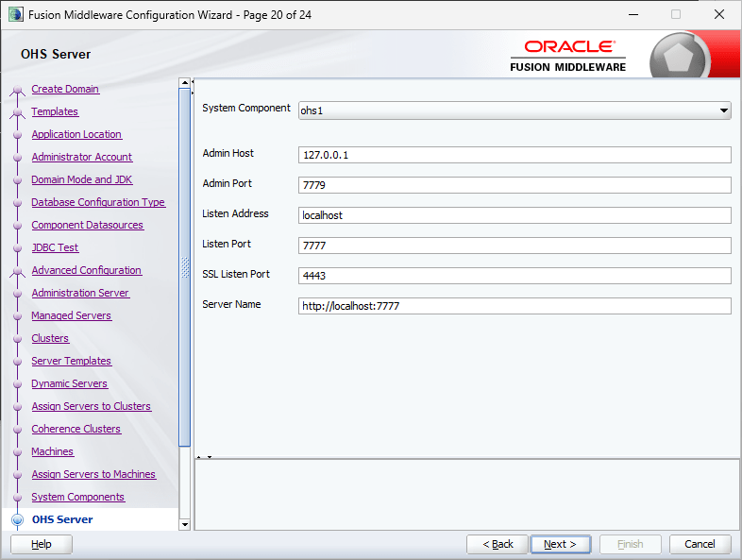
Task: Click the Admin Port field showing 7779
Action: click(514, 185)
